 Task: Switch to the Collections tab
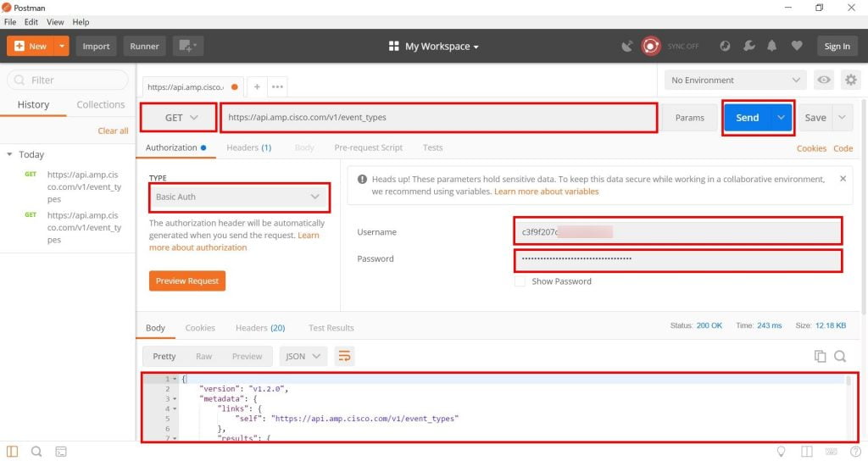pos(101,104)
